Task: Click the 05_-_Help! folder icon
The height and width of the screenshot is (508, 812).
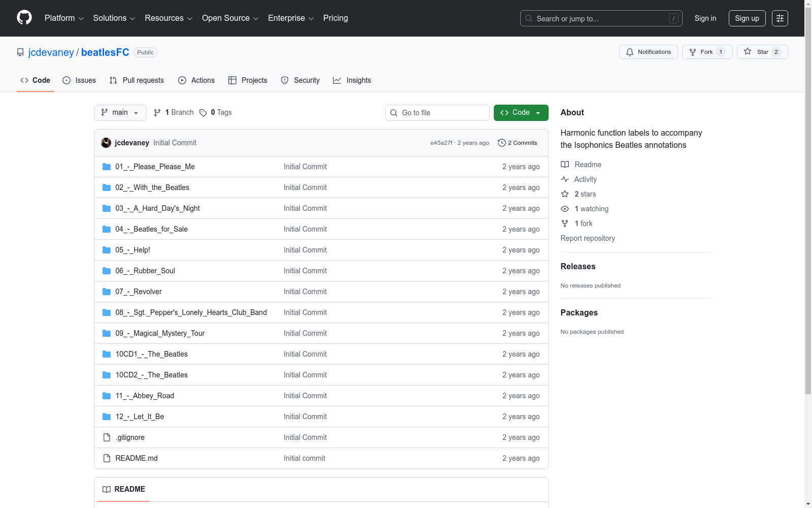Action: click(x=107, y=250)
